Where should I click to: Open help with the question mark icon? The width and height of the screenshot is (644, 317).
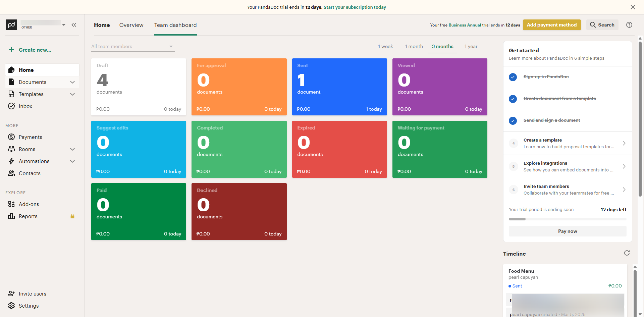pos(629,25)
